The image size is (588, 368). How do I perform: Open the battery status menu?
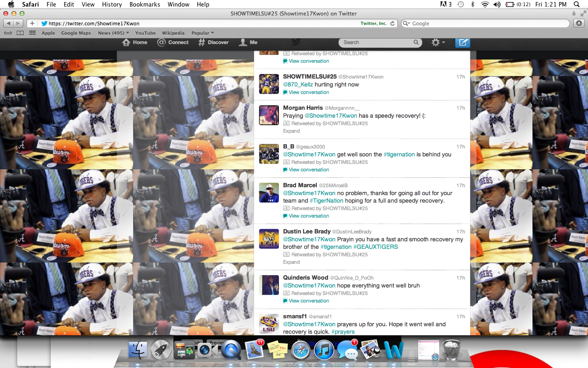click(518, 4)
